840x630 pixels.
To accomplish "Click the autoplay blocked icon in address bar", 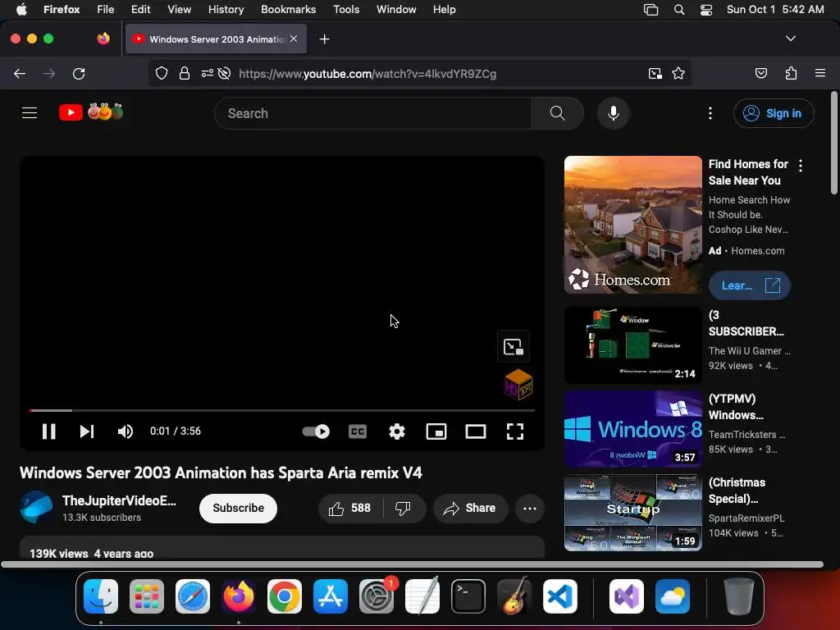I will point(225,73).
